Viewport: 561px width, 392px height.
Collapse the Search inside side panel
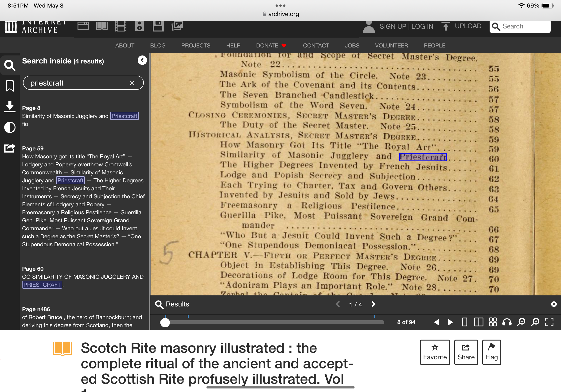coord(142,60)
